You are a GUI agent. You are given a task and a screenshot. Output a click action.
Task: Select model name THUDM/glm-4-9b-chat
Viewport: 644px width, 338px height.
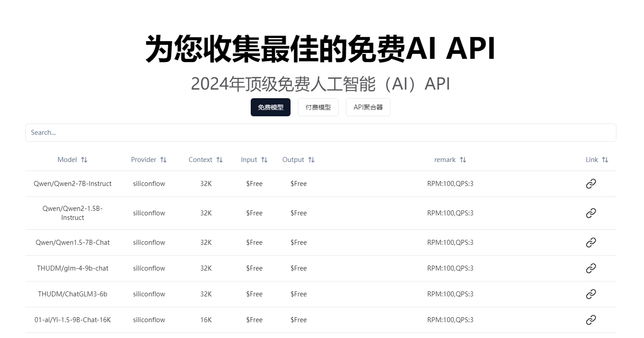72,268
